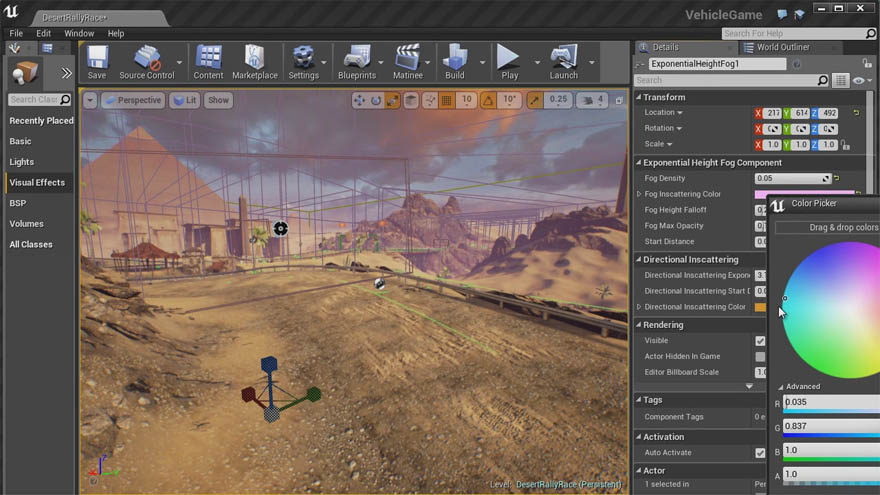Screen dimensions: 880x495
Task: Open Source Control
Action: [147, 62]
